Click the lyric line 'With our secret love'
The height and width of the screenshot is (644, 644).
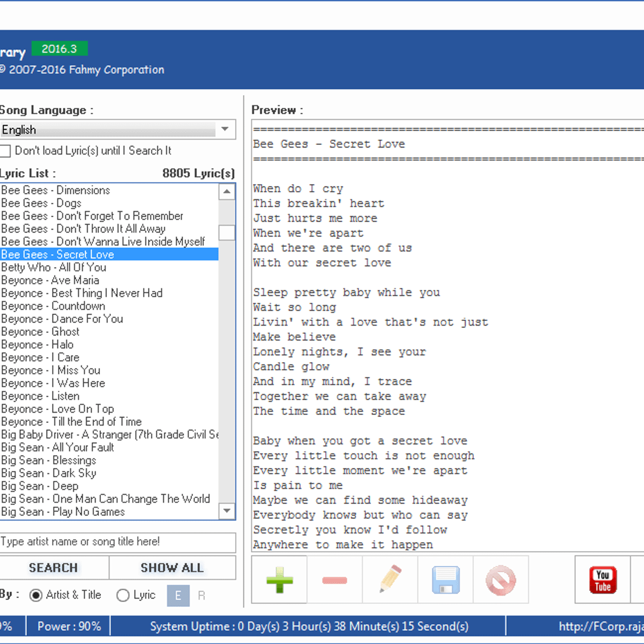pyautogui.click(x=322, y=263)
